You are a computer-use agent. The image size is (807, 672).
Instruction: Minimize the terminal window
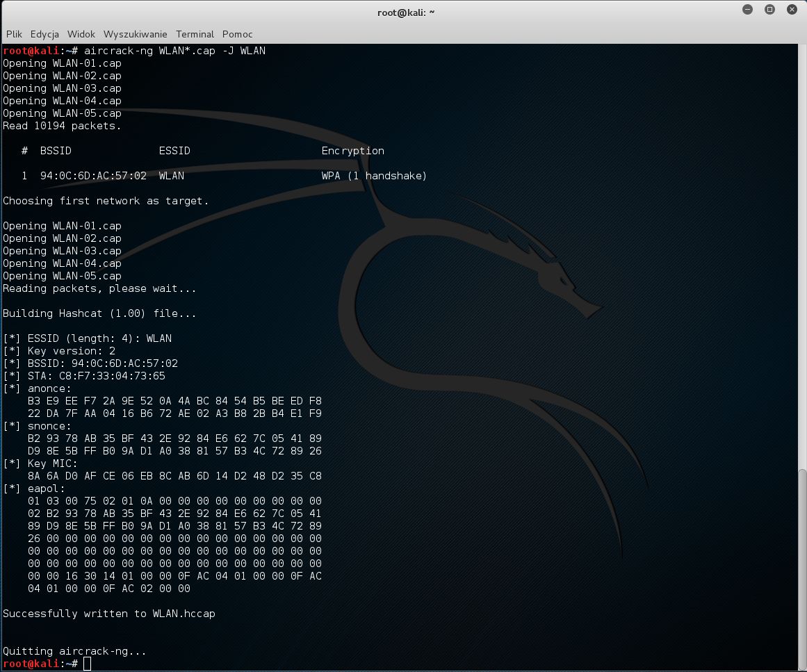(x=747, y=9)
